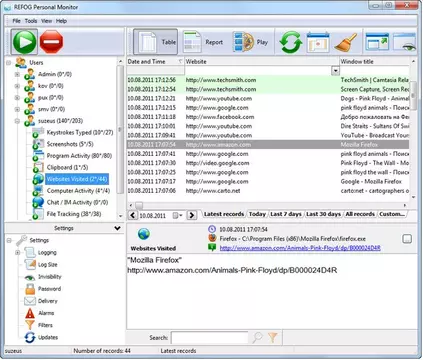Open the date picker dropdown
423x360 pixels.
pos(177,215)
